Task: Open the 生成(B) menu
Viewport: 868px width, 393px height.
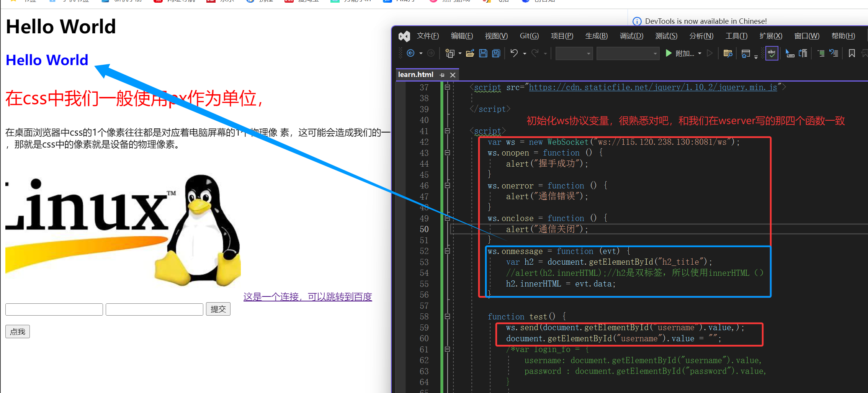Action: [x=597, y=36]
